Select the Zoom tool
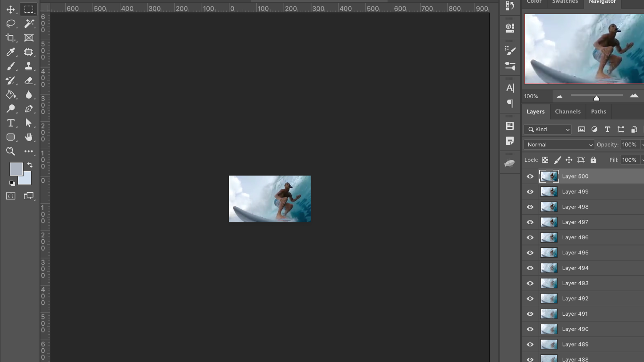The image size is (644, 362). [x=10, y=151]
